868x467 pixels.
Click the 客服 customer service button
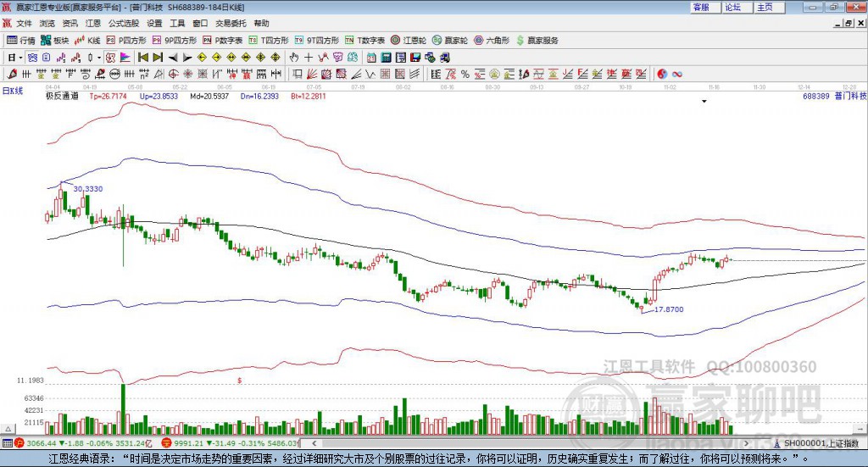pos(705,7)
